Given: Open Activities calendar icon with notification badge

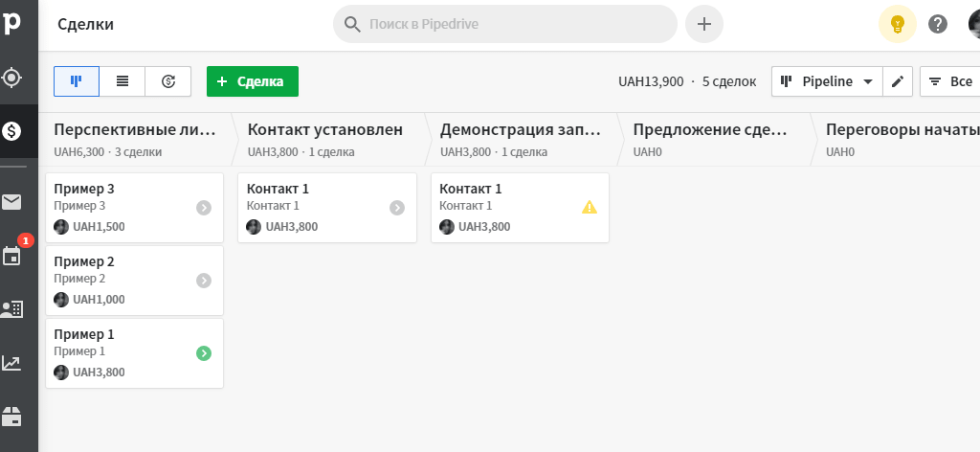Looking at the screenshot, I should 11,256.
